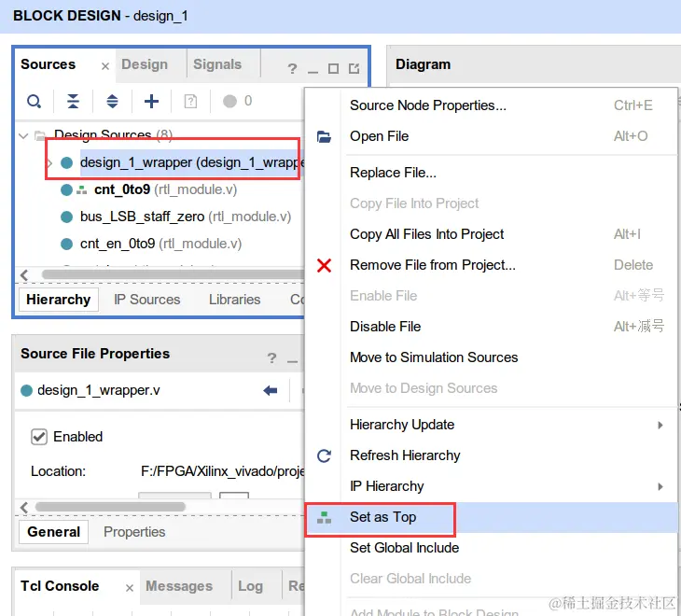681x616 pixels.
Task: Expand all sources with the expand icon
Action: pos(112,101)
